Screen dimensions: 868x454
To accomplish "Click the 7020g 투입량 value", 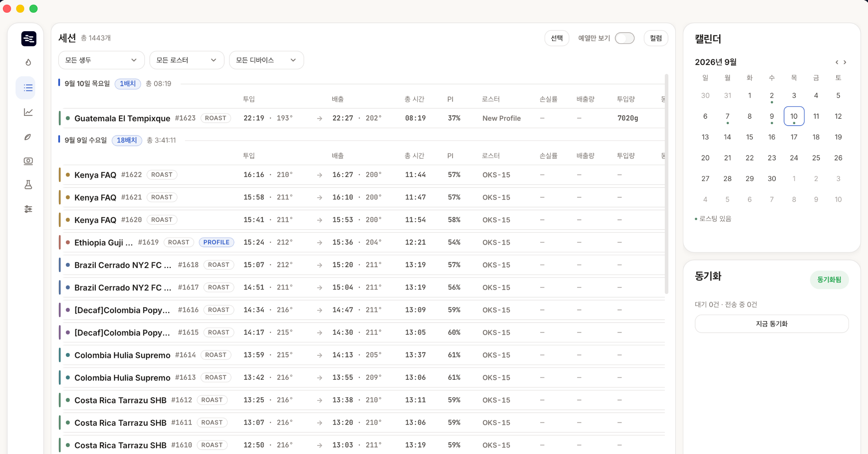I will [627, 118].
